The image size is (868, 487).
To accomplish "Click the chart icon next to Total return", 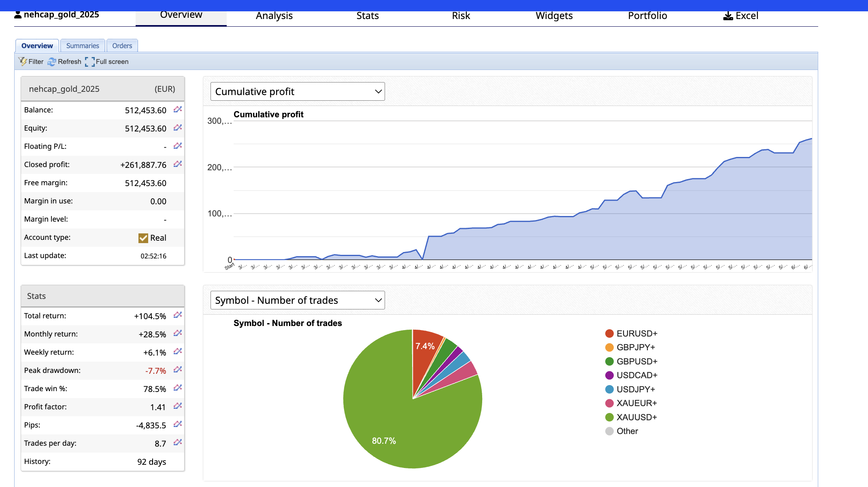I will coord(178,315).
